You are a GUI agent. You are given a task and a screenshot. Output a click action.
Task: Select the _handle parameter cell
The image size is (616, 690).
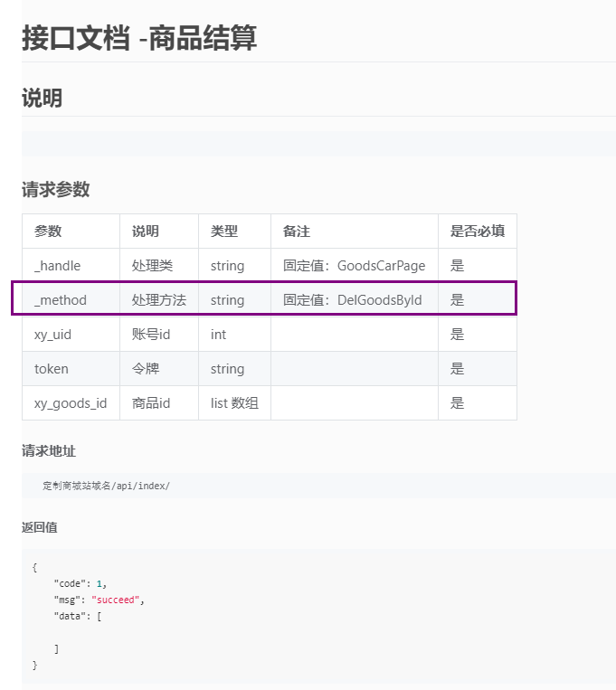[x=58, y=266]
